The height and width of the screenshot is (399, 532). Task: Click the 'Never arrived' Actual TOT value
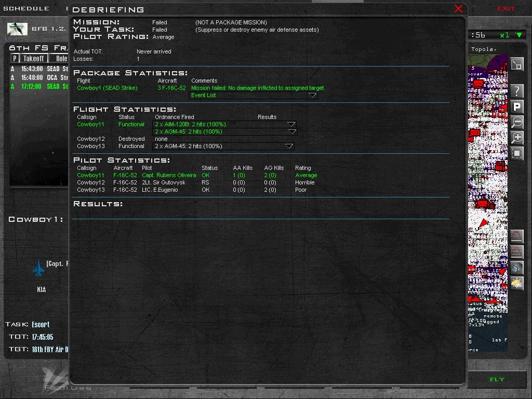coord(154,51)
